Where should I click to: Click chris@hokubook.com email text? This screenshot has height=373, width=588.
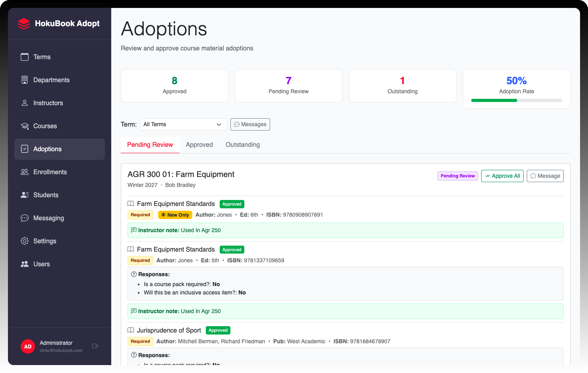point(61,350)
